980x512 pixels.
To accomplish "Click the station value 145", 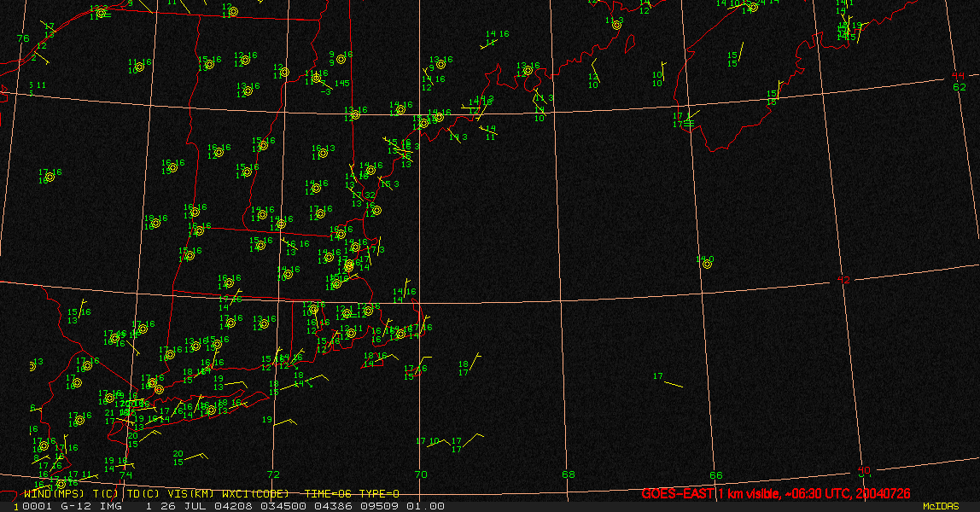I will [x=341, y=83].
